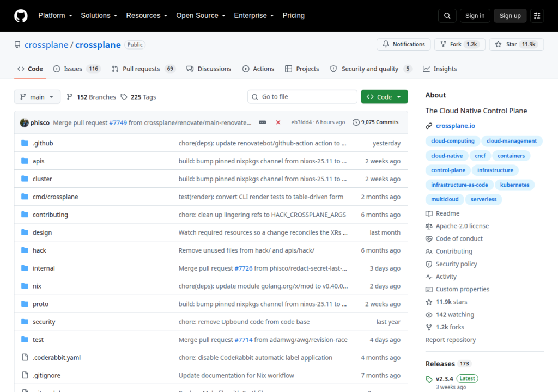The image size is (558, 392).
Task: Switch to the Issues tab
Action: [x=77, y=69]
